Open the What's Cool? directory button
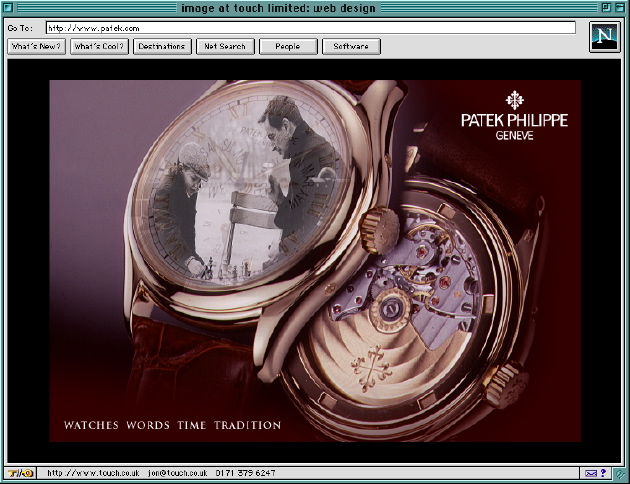This screenshot has height=484, width=630. pos(99,47)
